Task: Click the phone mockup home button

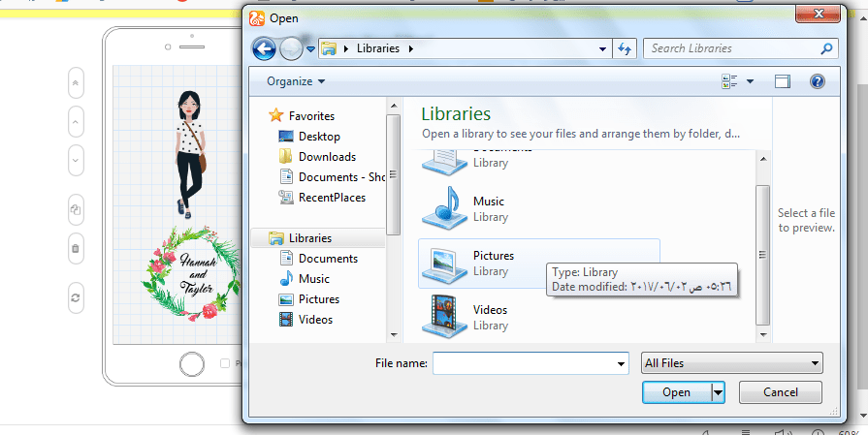Action: (x=192, y=365)
